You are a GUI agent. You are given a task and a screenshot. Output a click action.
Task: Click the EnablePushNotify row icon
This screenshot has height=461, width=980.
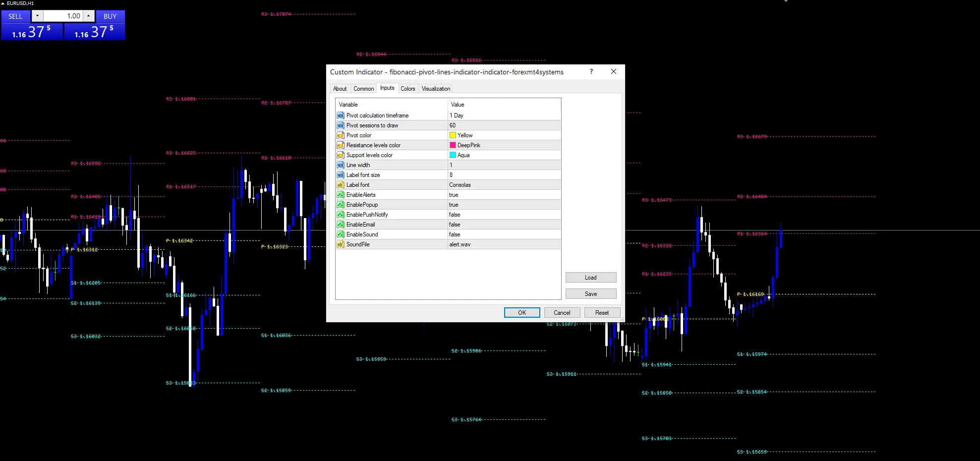tap(340, 215)
